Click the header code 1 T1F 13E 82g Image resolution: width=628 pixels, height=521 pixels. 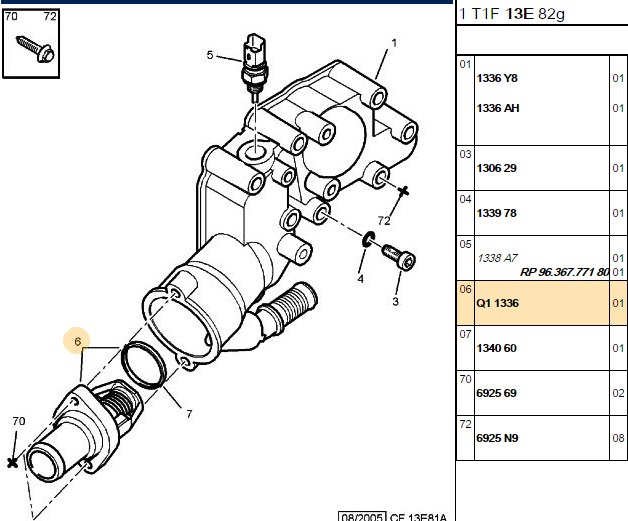511,14
